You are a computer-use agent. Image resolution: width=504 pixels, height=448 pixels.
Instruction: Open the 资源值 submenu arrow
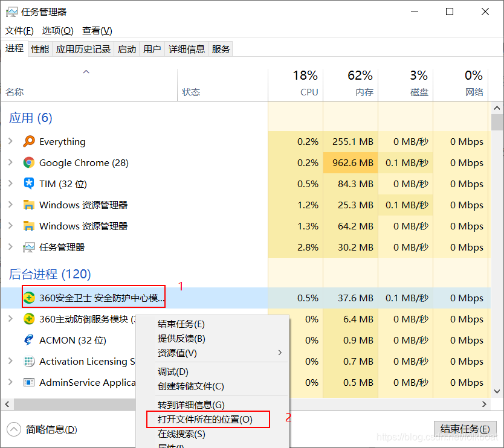[279, 353]
